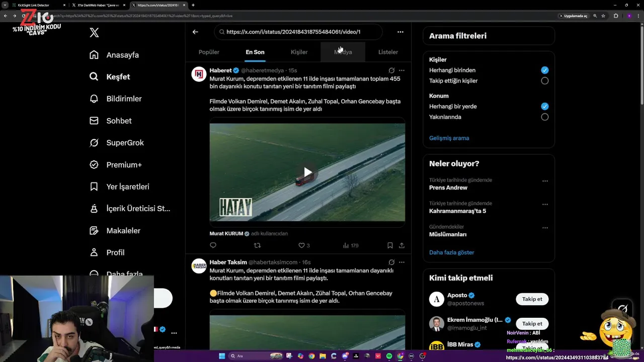Open search options three-dot menu
The height and width of the screenshot is (362, 644).
(400, 32)
